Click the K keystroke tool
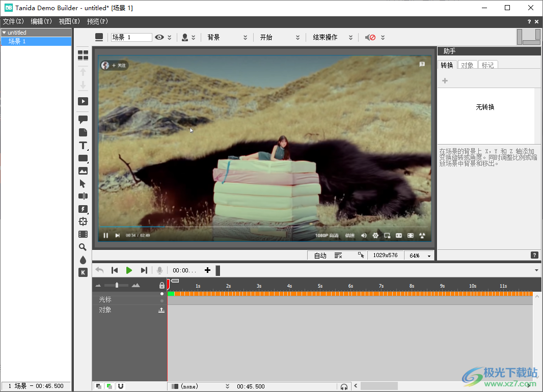This screenshot has width=543, height=392. click(83, 272)
